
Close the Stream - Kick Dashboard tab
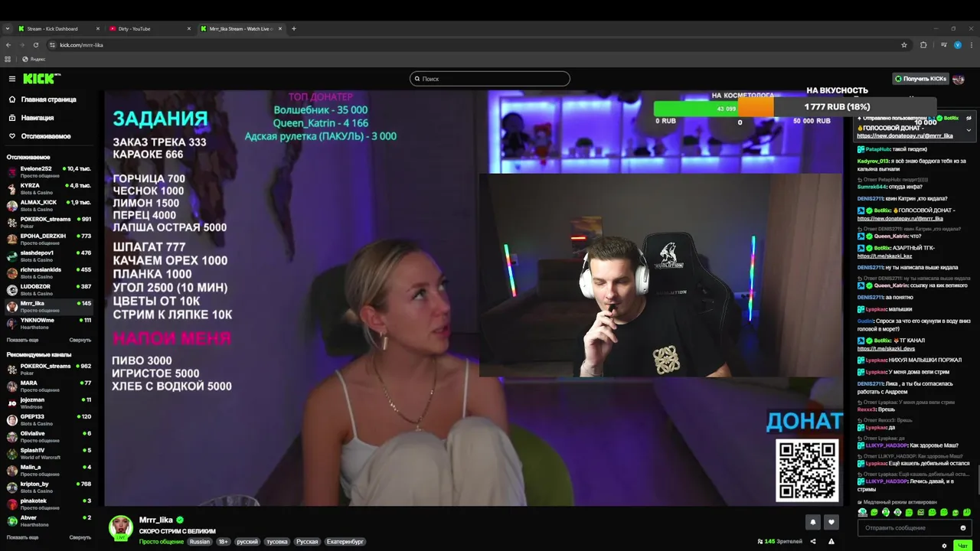pos(98,29)
